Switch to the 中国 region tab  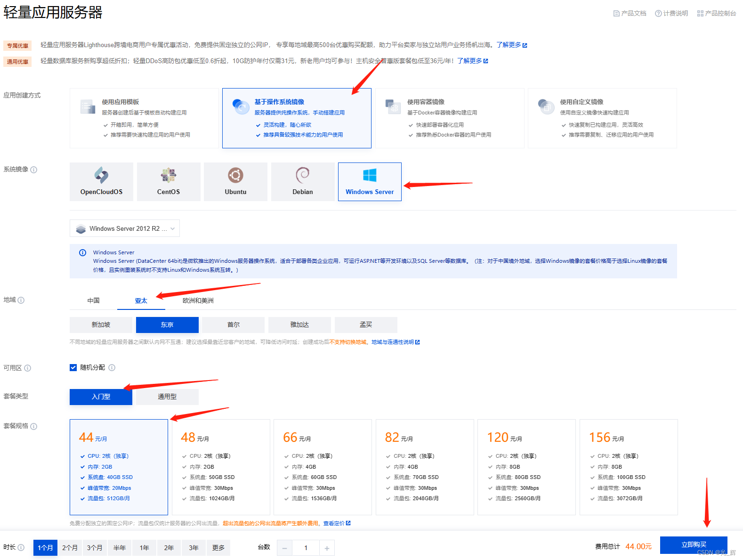point(93,300)
